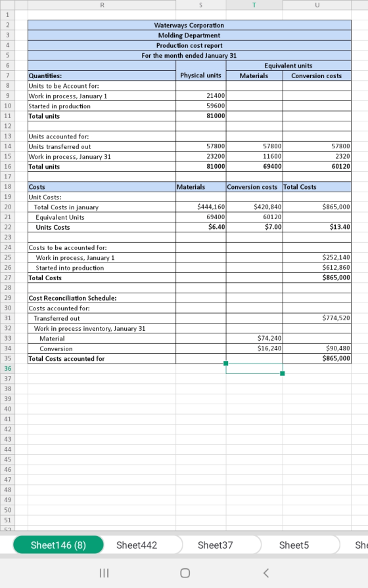Click 'Costs accounted for:' cell

(x=102, y=308)
